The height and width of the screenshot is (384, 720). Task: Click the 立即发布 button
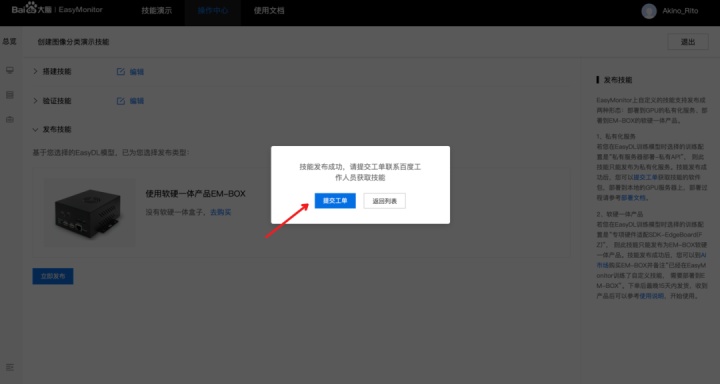53,276
